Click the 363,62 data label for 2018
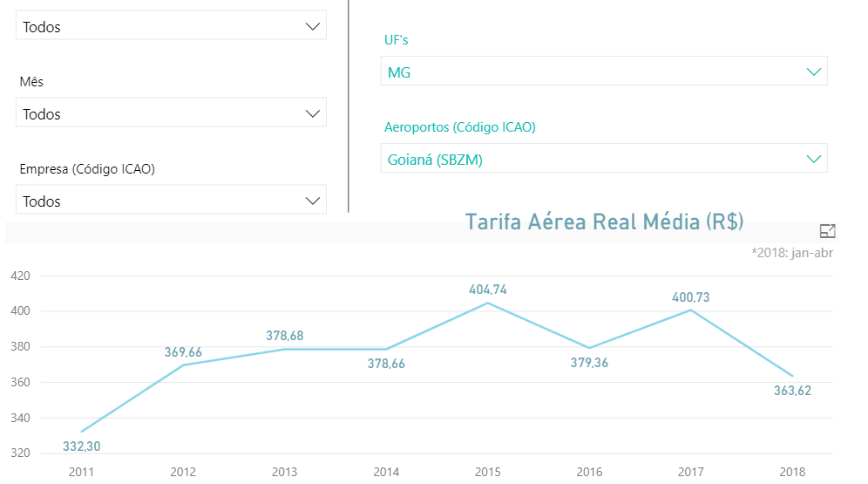This screenshot has height=484, width=868. 793,391
